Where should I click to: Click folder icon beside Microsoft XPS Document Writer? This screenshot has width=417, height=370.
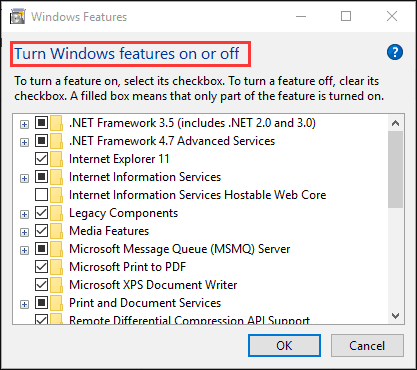[56, 285]
